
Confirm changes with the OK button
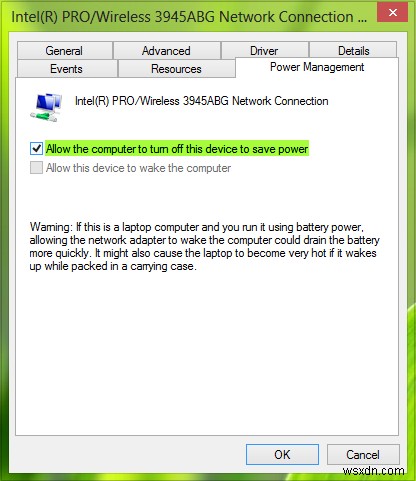tap(282, 454)
